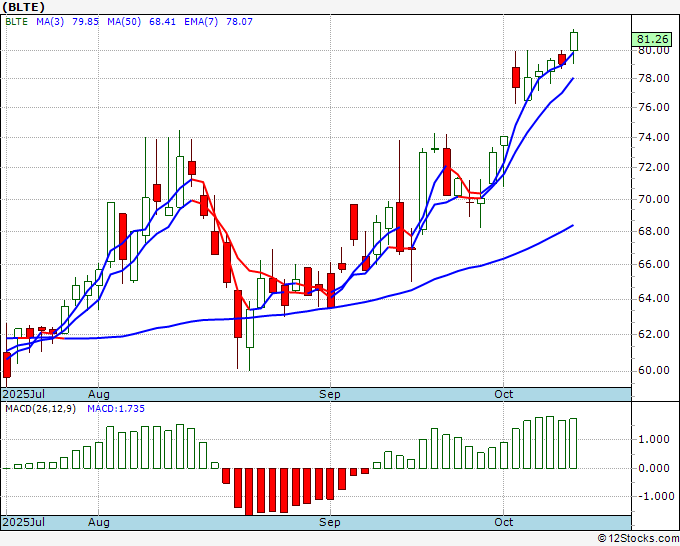Click the 68.00 price axis label

click(654, 231)
